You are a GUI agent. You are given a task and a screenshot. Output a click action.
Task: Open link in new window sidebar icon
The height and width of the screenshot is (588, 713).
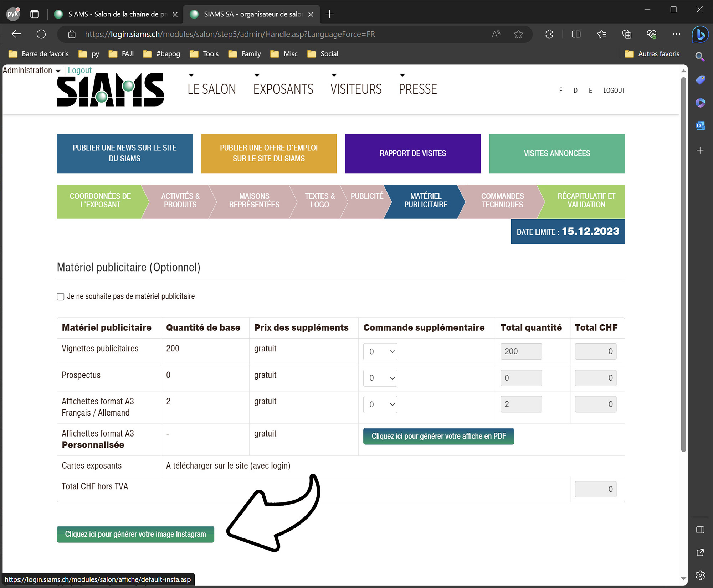700,552
